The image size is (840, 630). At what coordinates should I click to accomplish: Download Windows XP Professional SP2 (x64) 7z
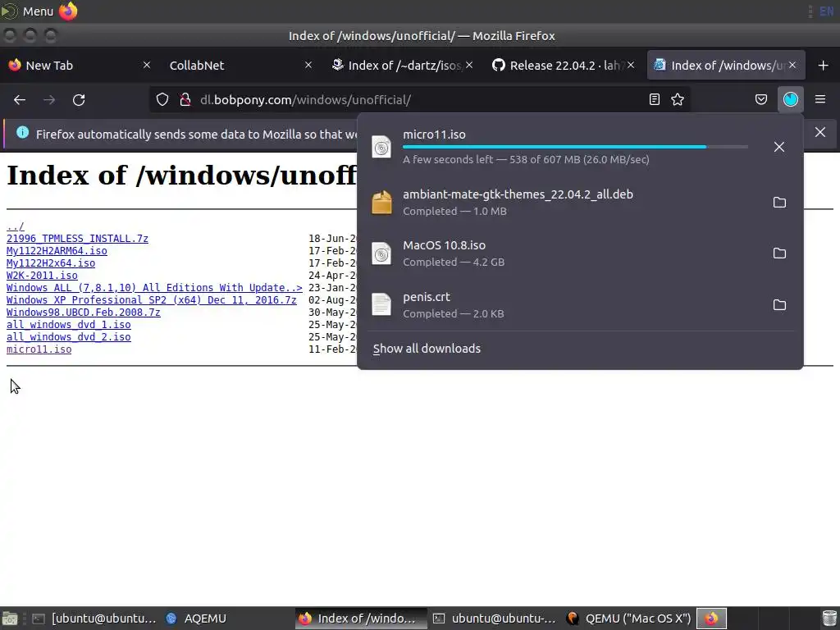point(152,300)
